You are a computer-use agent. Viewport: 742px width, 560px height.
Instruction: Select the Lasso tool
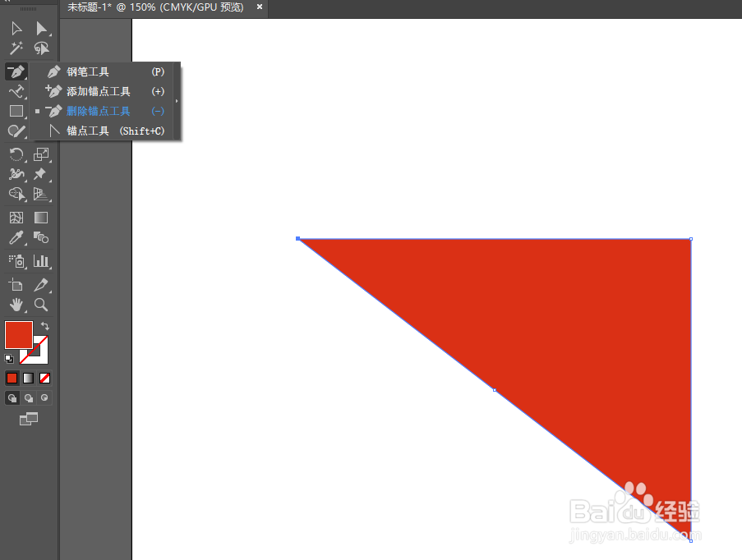(41, 48)
